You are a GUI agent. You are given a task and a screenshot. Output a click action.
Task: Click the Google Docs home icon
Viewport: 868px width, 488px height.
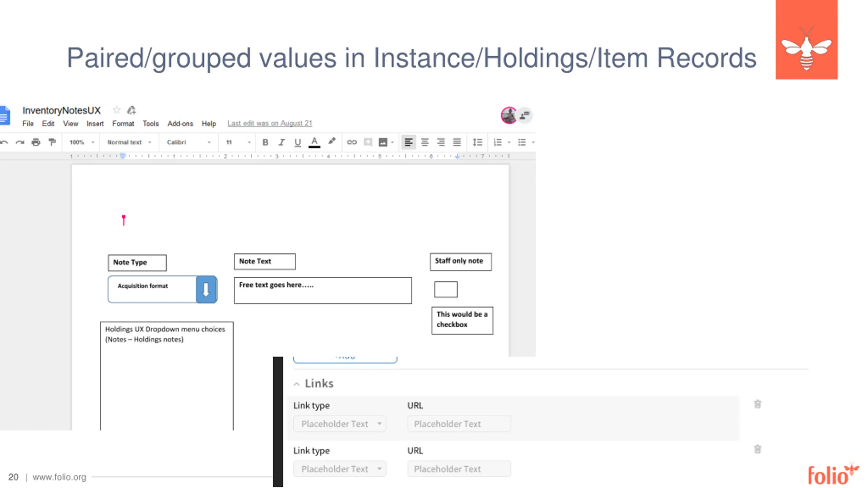[5, 116]
